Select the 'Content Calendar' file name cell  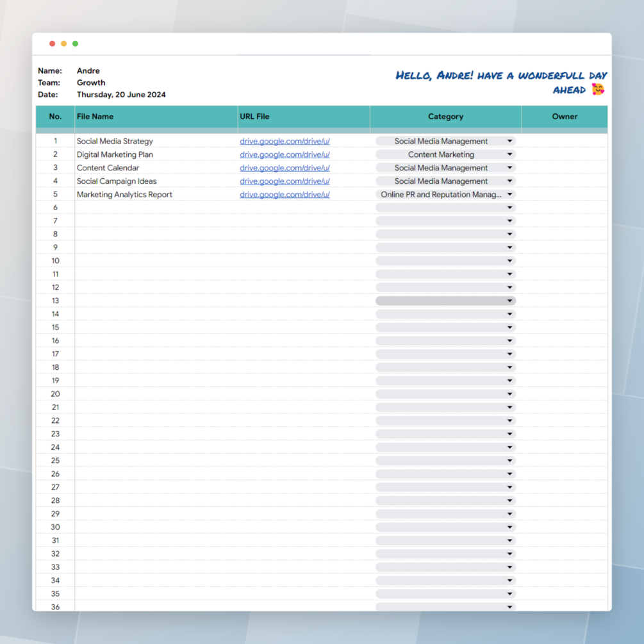click(x=156, y=168)
